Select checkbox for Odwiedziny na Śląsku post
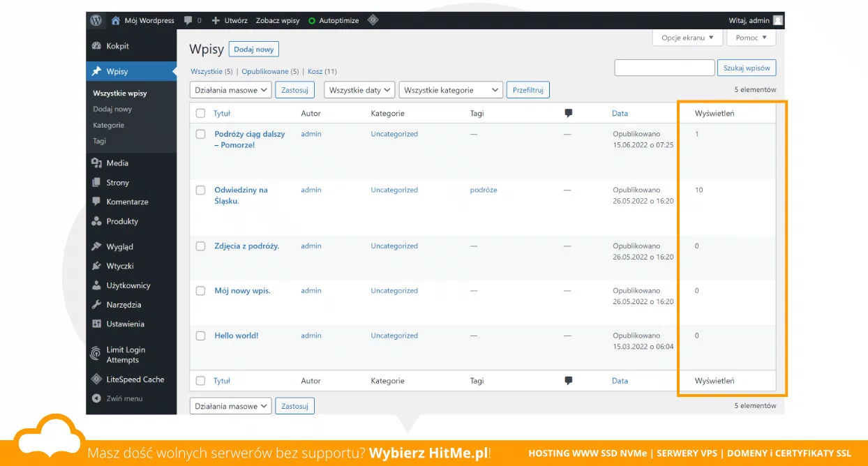 tap(201, 190)
